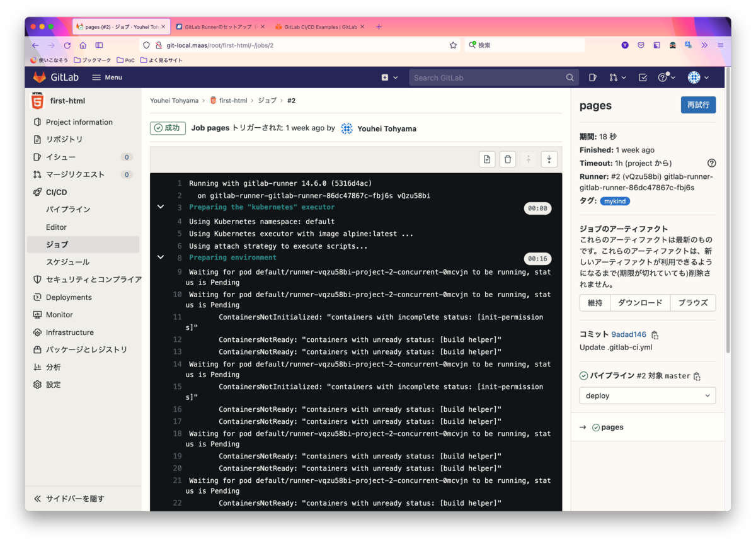Click the 再試行 retry button

coord(698,105)
